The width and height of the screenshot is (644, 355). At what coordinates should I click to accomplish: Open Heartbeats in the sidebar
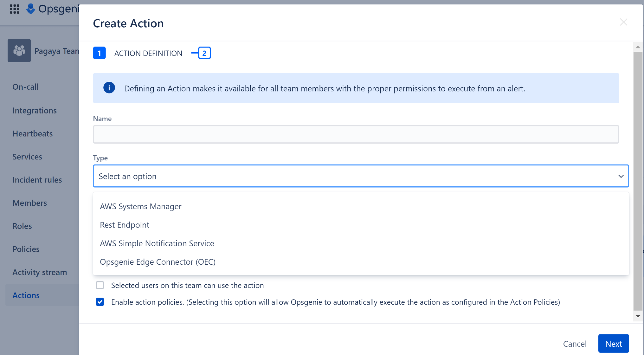(32, 133)
